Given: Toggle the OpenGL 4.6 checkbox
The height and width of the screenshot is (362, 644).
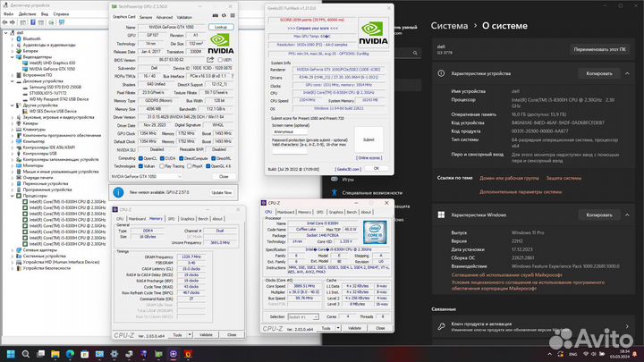Looking at the screenshot, I should click(x=208, y=166).
